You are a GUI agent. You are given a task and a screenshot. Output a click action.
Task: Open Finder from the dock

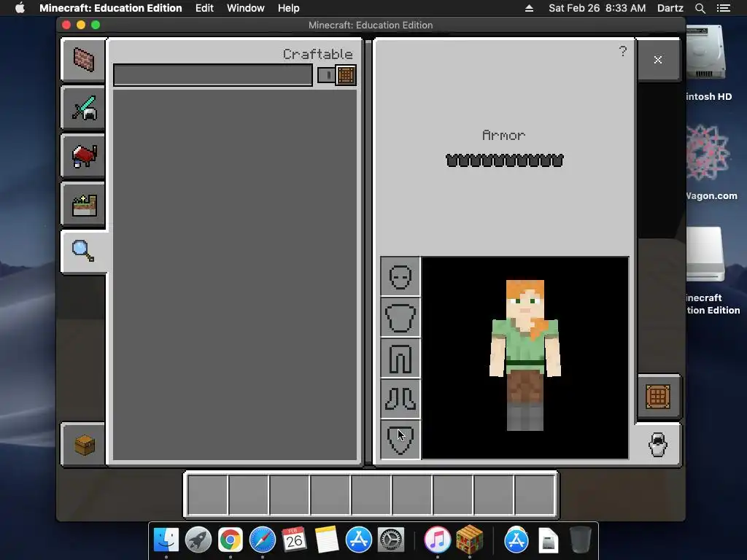pyautogui.click(x=166, y=540)
